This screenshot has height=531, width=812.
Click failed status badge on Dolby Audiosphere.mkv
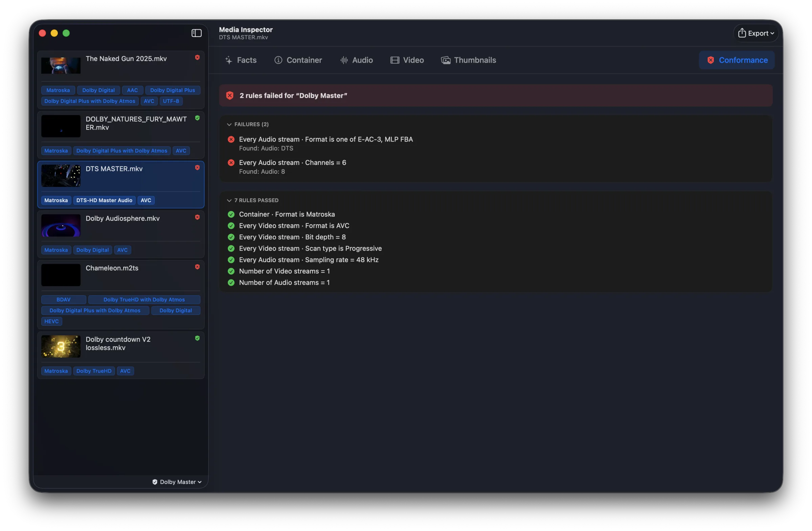pyautogui.click(x=197, y=217)
